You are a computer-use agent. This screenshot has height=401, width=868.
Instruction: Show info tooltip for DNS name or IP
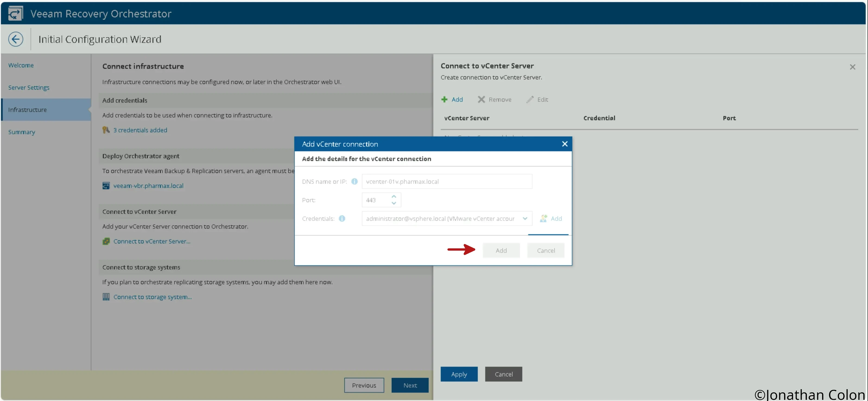point(354,181)
